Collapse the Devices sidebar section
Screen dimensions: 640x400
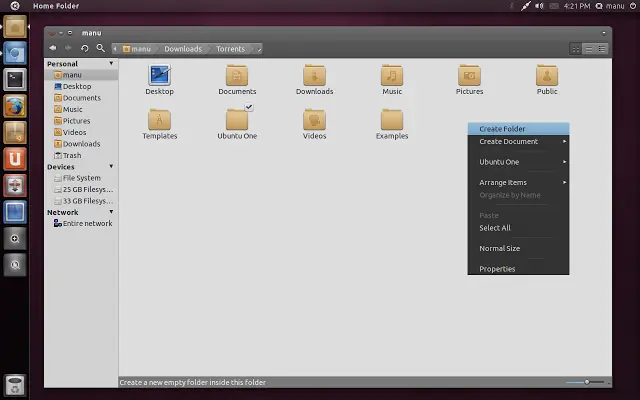coord(111,167)
